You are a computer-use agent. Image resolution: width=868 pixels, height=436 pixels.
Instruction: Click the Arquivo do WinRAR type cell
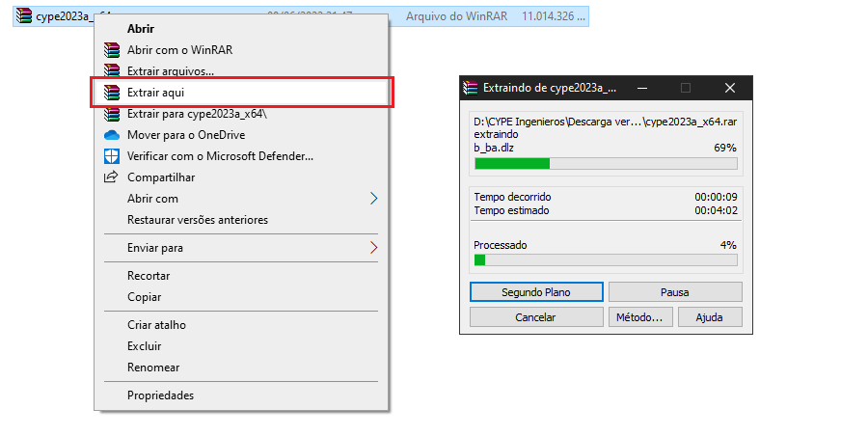tap(457, 16)
